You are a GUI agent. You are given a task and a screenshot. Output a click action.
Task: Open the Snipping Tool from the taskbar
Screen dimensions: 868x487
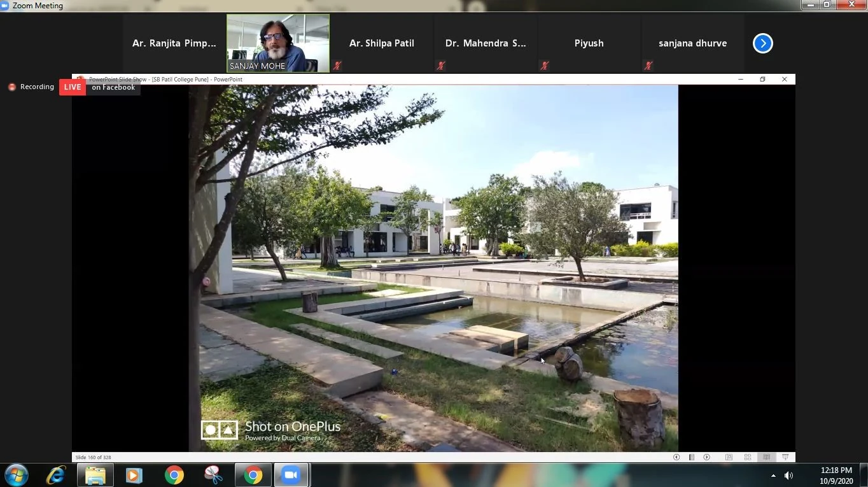[x=213, y=475]
